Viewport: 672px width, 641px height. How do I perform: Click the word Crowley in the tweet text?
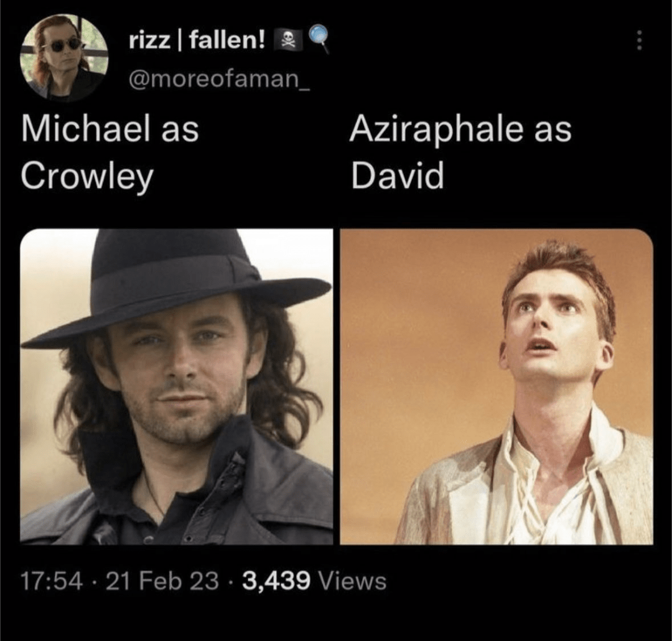pyautogui.click(x=86, y=177)
